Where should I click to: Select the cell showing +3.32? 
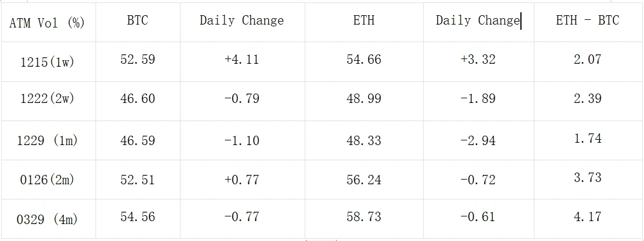(x=478, y=59)
